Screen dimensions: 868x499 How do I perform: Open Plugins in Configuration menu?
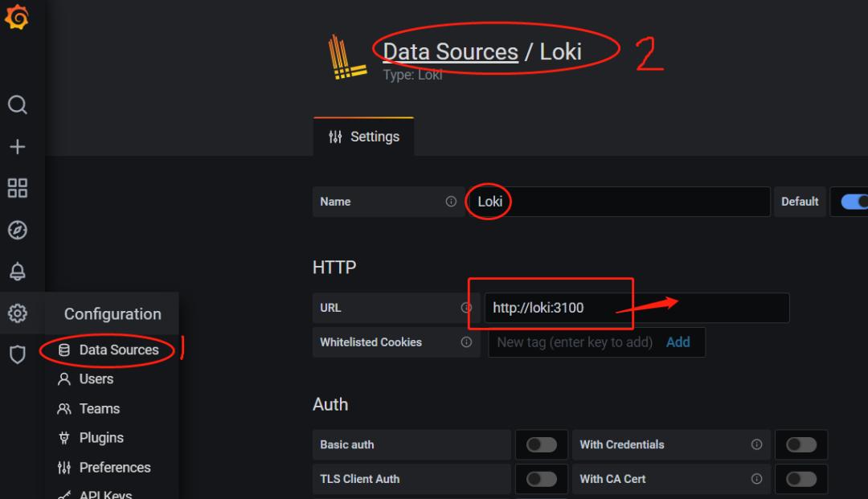[x=101, y=438]
